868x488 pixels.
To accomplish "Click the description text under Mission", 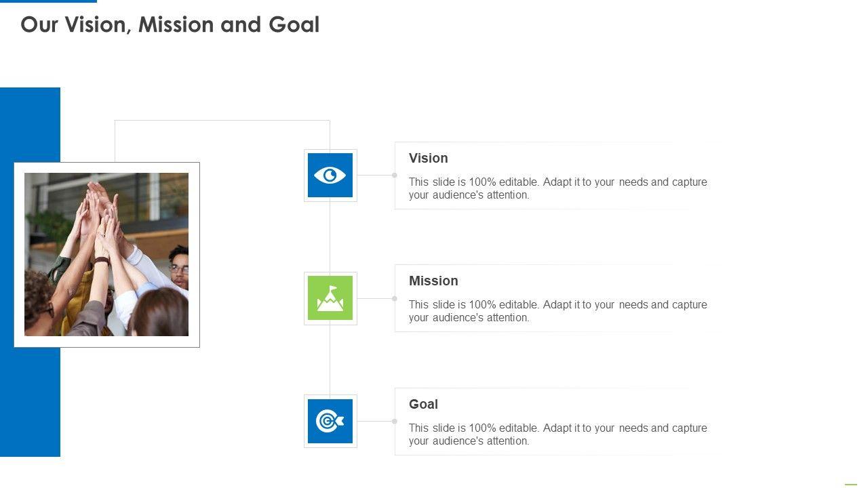I will point(557,311).
